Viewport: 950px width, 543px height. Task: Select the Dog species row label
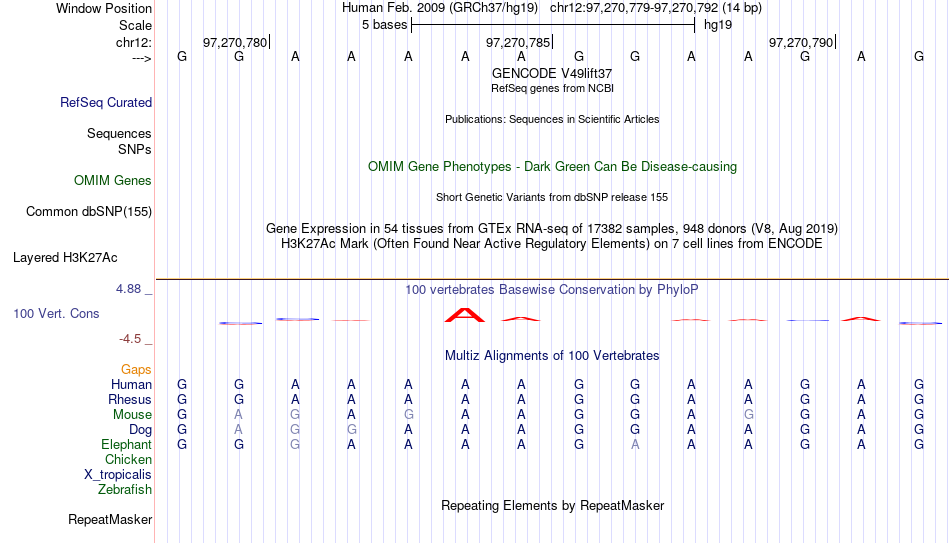pos(140,430)
